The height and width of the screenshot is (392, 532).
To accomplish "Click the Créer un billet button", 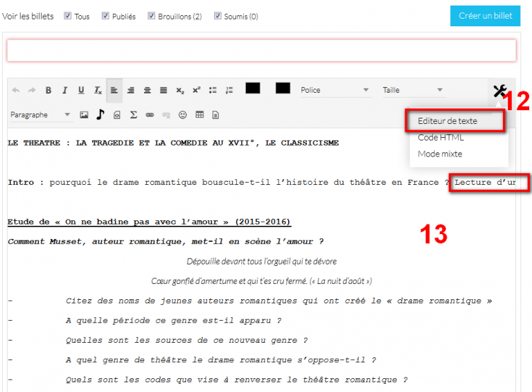I will pos(485,16).
